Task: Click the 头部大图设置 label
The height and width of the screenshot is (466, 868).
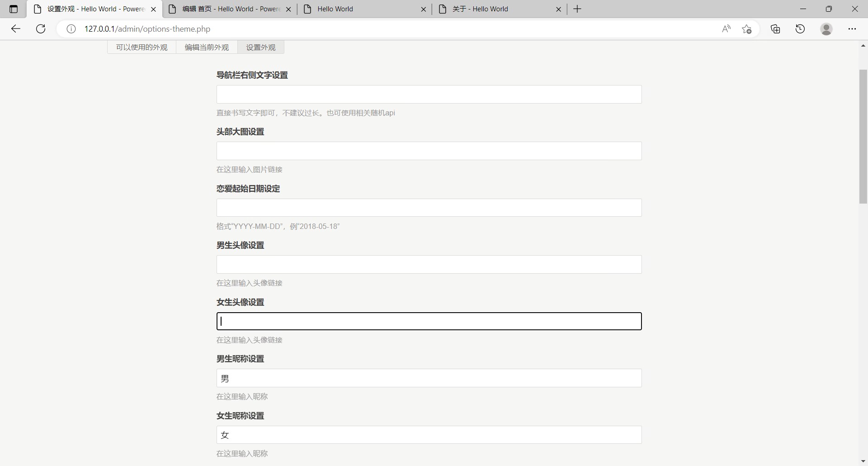Action: click(x=240, y=132)
